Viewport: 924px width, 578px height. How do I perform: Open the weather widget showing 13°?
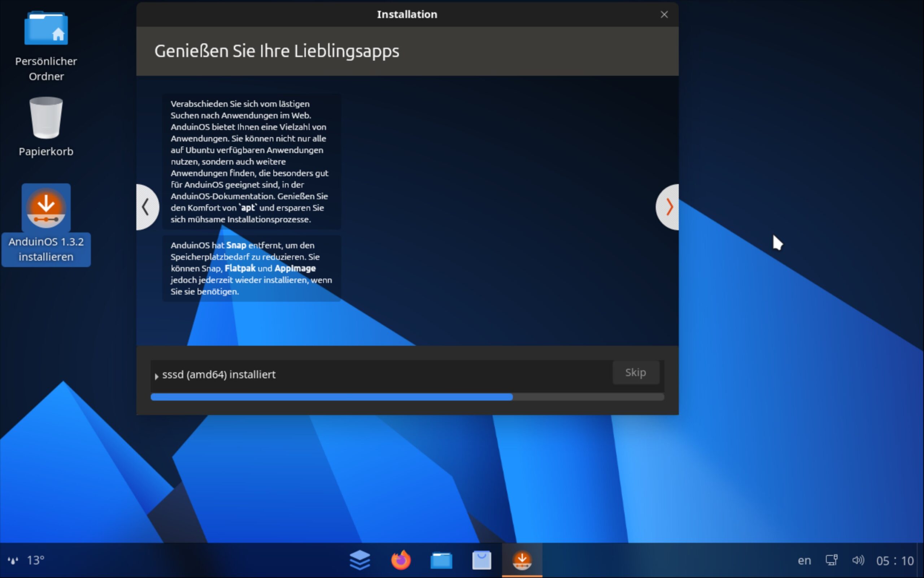26,560
